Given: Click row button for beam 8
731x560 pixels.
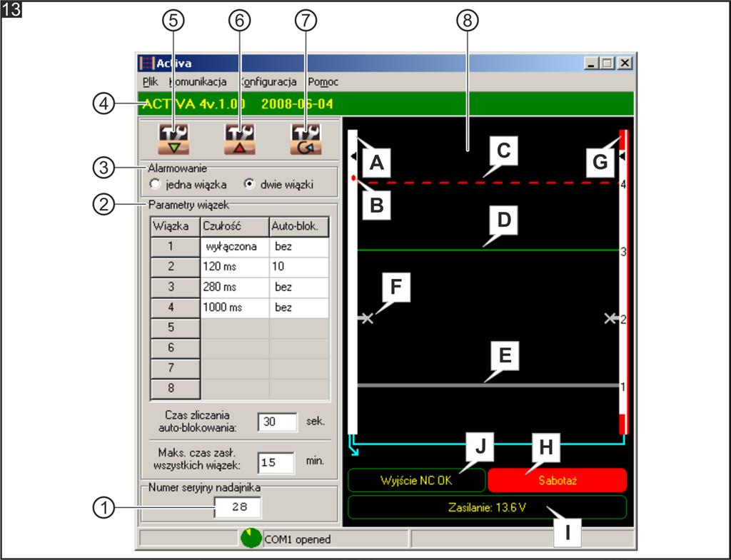Looking at the screenshot, I should coord(176,389).
